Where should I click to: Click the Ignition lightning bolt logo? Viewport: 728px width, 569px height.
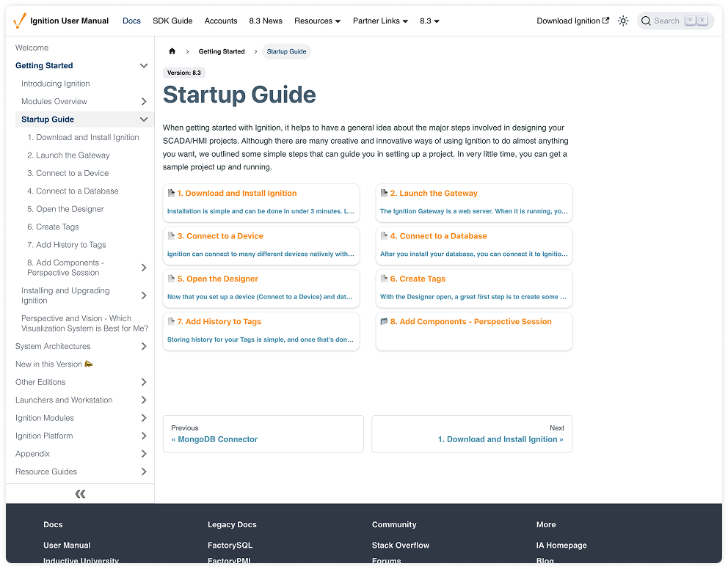(x=19, y=20)
